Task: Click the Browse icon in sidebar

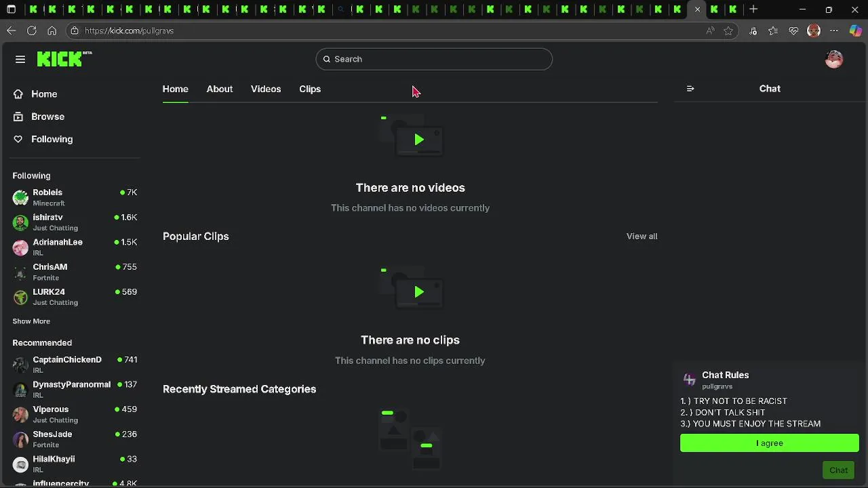Action: coord(18,117)
